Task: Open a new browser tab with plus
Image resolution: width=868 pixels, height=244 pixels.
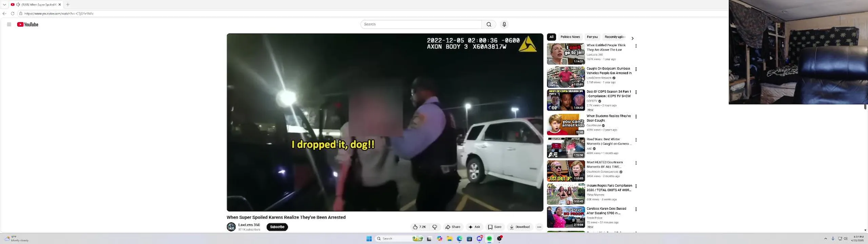Action: coord(68,4)
